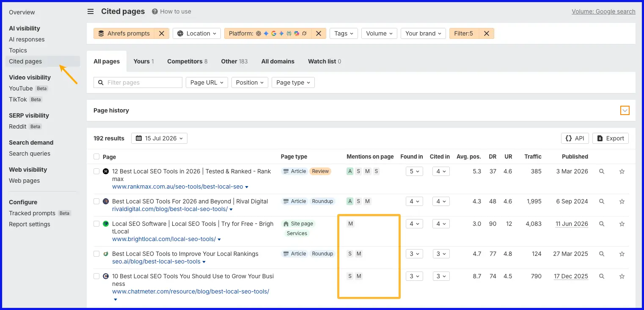Remove the Filter:5 chip
Viewport: 644px width, 310px height.
(487, 33)
